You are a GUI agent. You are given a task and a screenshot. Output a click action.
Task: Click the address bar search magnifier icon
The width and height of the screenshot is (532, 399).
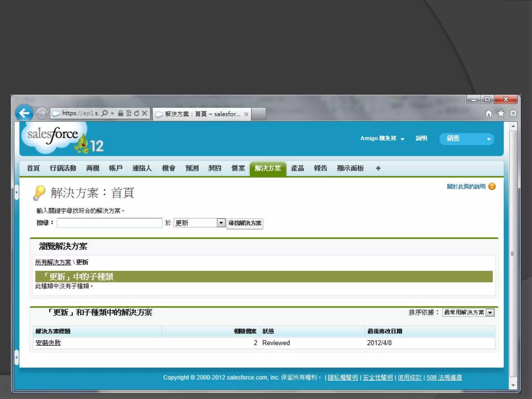click(x=105, y=113)
